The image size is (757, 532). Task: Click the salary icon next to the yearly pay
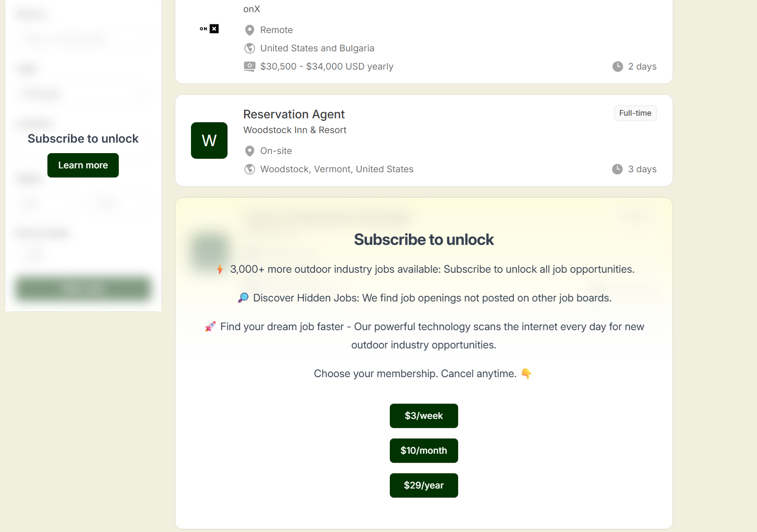coord(250,66)
